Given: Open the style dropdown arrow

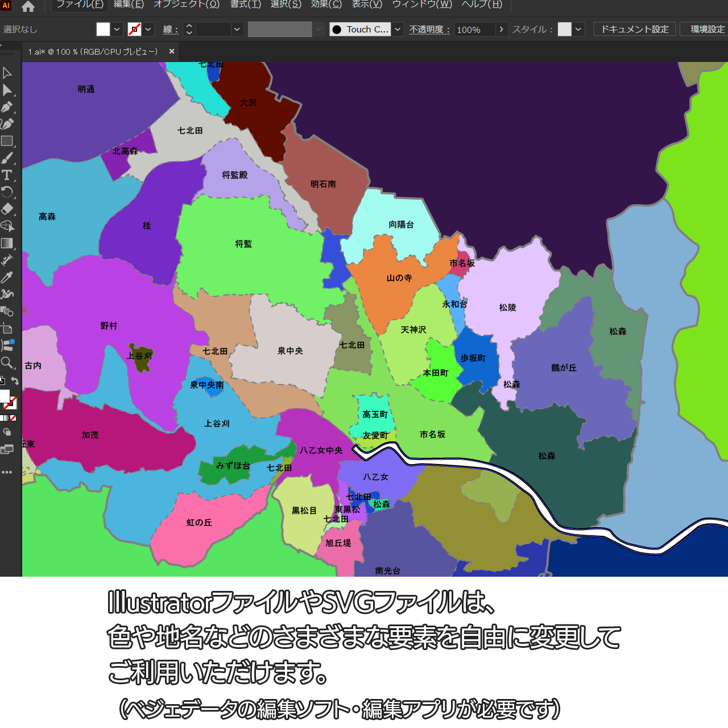Looking at the screenshot, I should 578,29.
